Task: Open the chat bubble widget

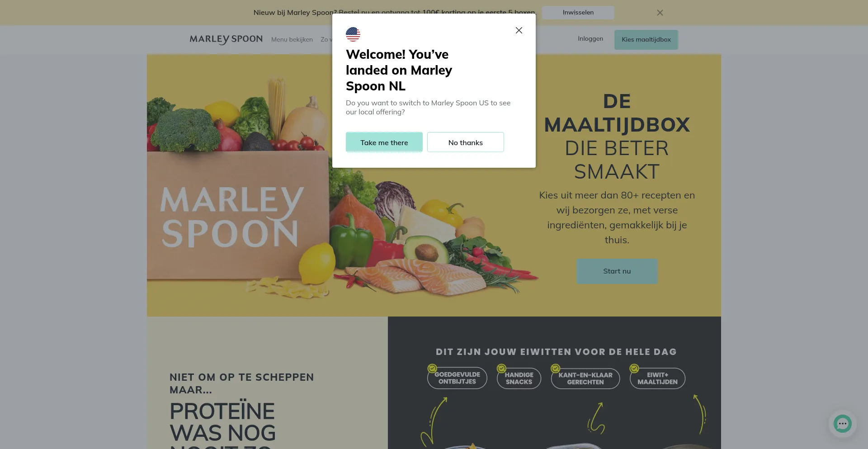Action: coord(843,424)
